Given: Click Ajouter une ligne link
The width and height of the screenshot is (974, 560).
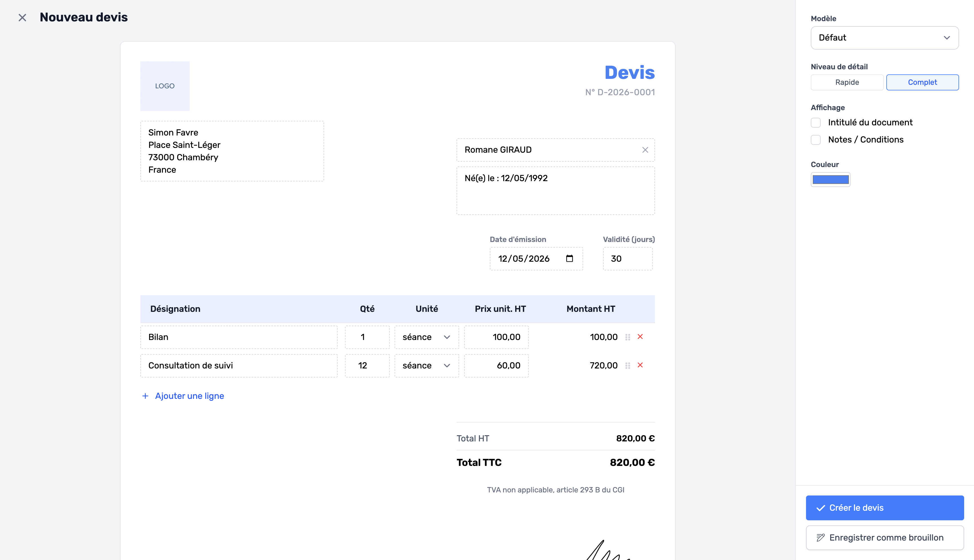Looking at the screenshot, I should click(x=183, y=396).
